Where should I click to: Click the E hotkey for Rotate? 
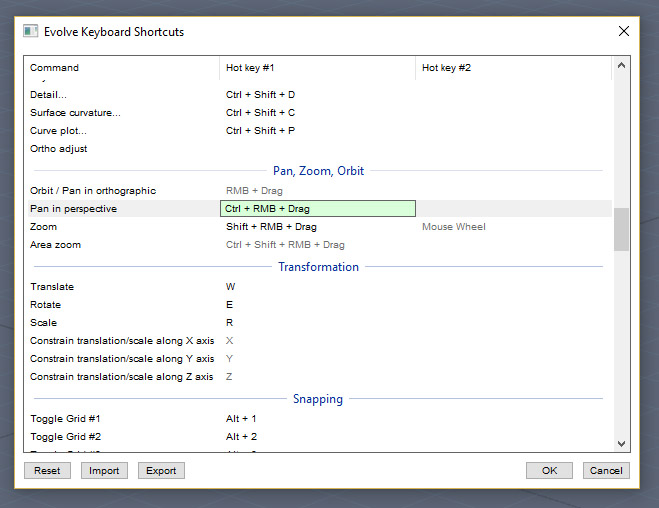pos(229,305)
